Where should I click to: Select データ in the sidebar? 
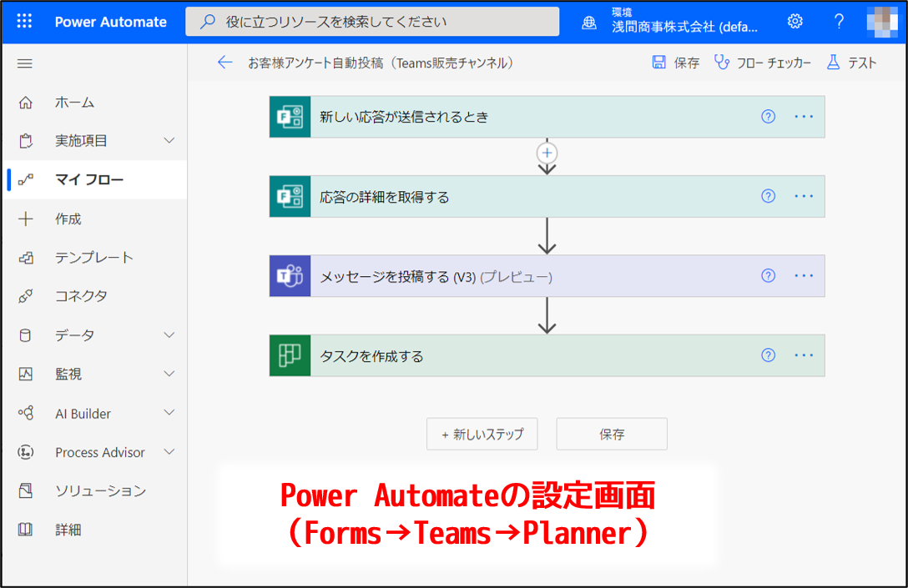[x=75, y=335]
